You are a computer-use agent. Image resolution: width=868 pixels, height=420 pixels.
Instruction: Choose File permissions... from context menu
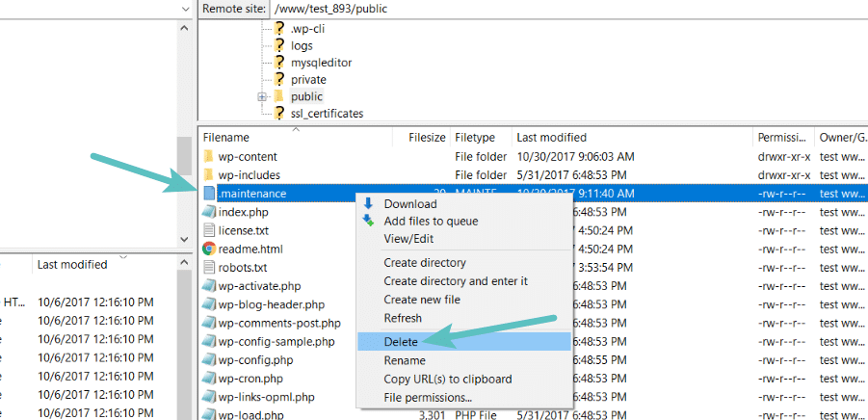coord(428,397)
